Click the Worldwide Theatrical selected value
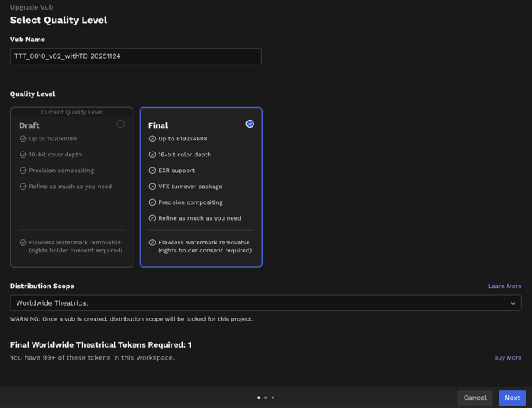 click(x=52, y=303)
